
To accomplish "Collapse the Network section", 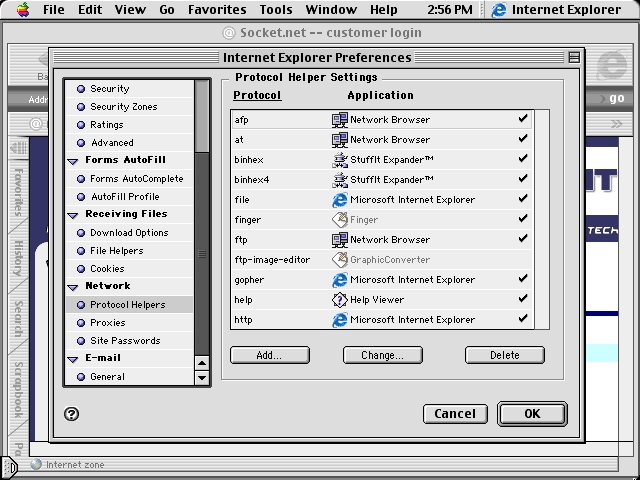I will [73, 287].
